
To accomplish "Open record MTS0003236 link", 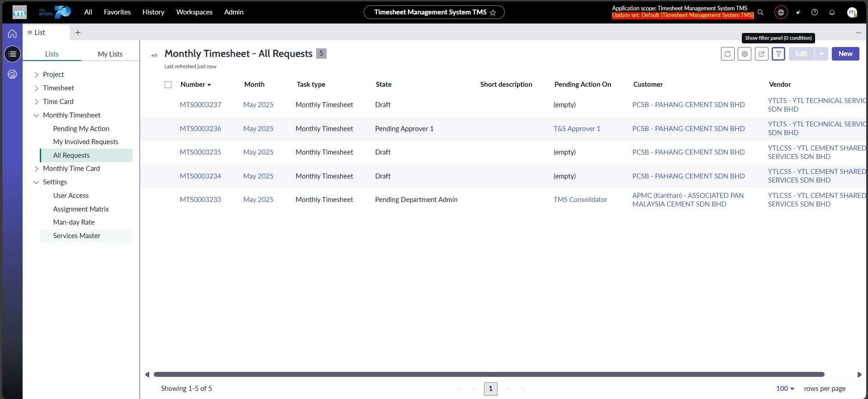I will pyautogui.click(x=200, y=129).
